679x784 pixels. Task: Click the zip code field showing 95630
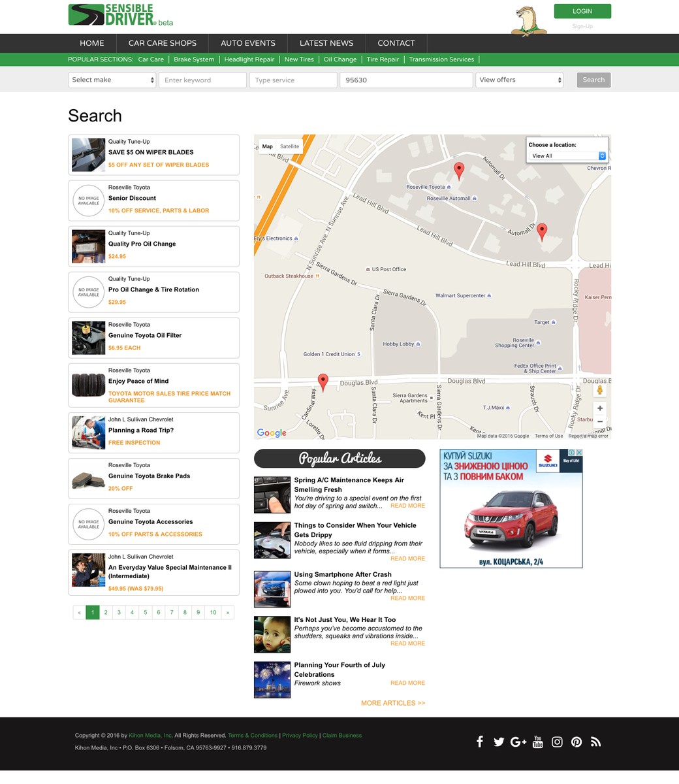[x=406, y=80]
